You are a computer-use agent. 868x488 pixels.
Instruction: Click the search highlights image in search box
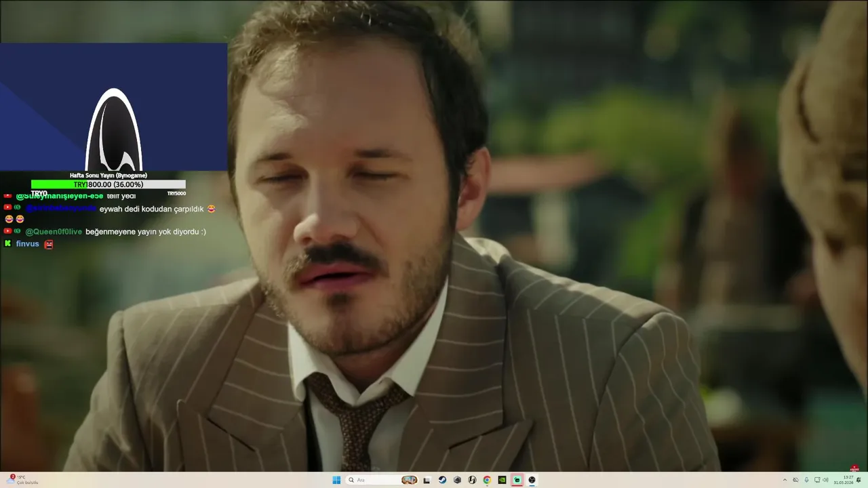point(409,480)
